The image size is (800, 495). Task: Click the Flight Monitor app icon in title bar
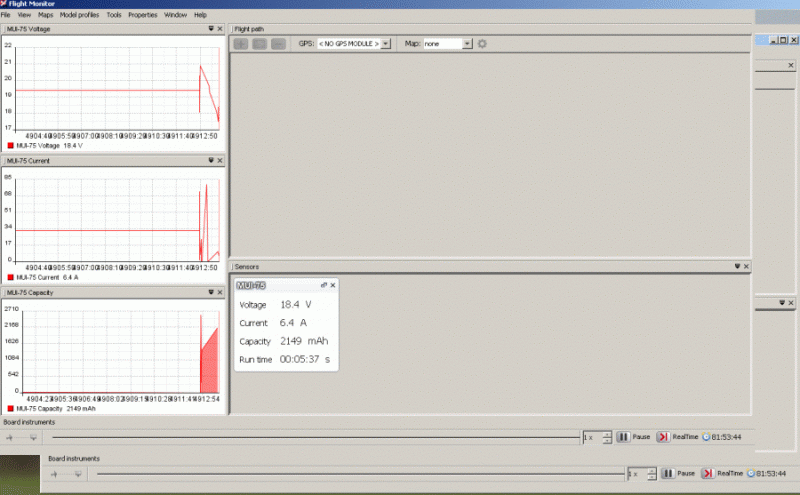coord(4,4)
